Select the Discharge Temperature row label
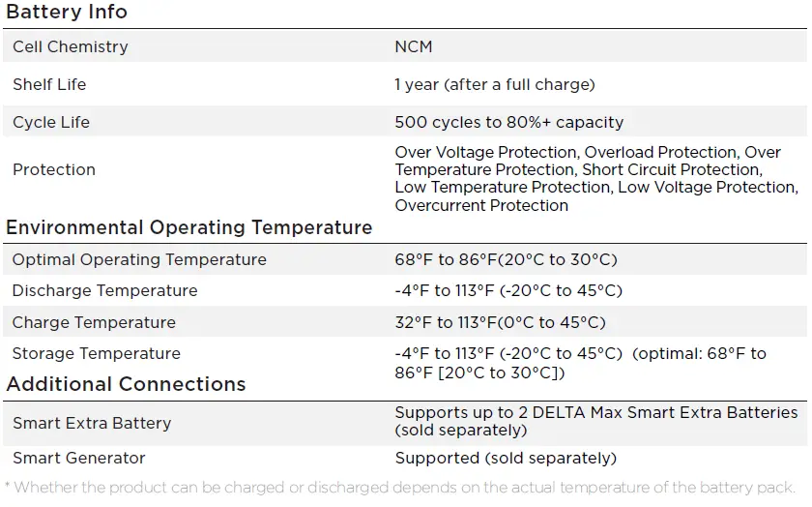 pyautogui.click(x=104, y=290)
